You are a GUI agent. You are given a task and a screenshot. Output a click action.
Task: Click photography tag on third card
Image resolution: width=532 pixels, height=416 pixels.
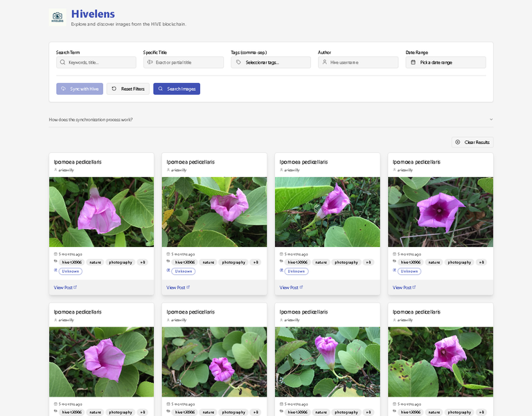[x=346, y=262]
